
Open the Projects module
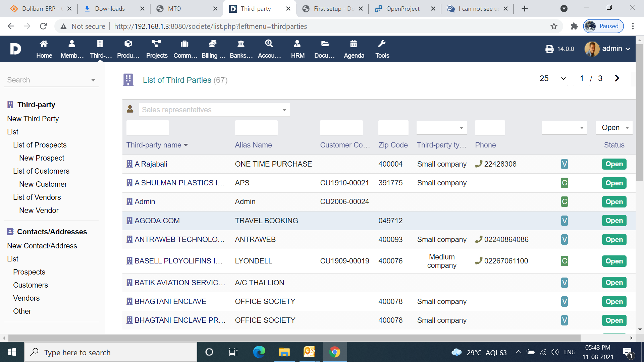[157, 49]
